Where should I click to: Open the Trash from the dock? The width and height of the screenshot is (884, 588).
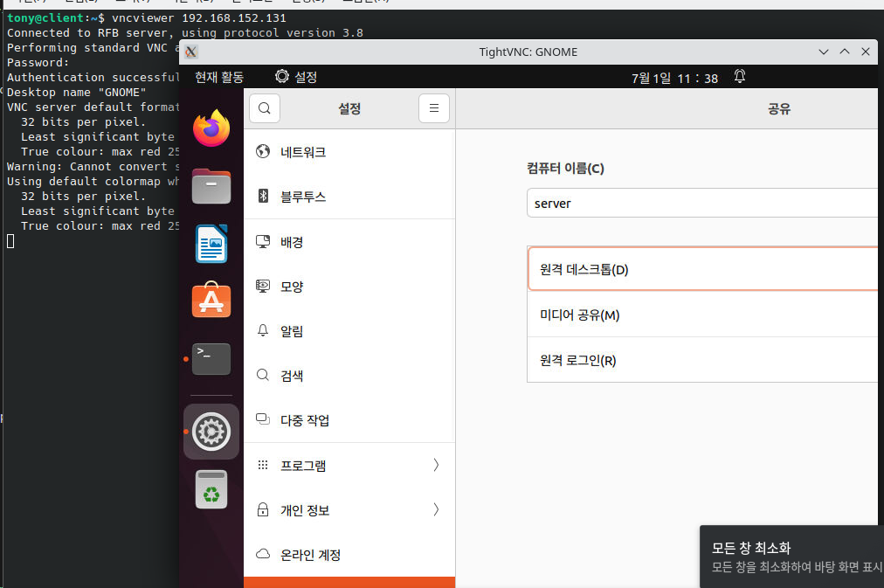210,489
